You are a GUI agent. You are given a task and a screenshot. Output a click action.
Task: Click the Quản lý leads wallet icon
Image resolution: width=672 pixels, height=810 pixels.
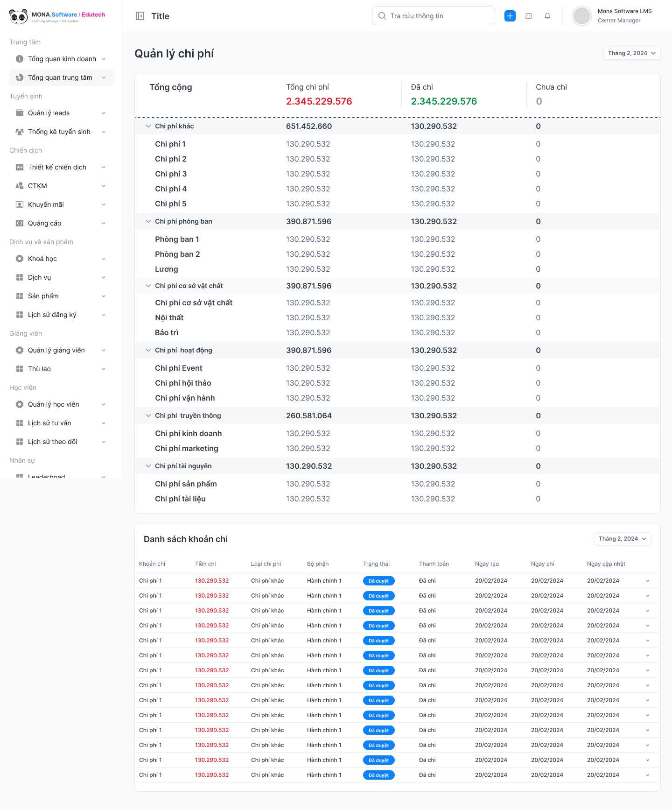point(20,113)
